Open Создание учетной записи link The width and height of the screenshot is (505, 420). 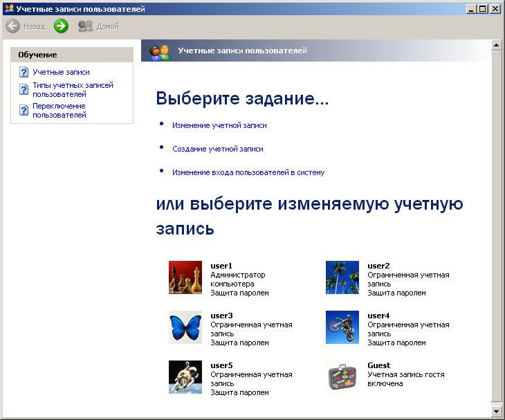coord(218,149)
